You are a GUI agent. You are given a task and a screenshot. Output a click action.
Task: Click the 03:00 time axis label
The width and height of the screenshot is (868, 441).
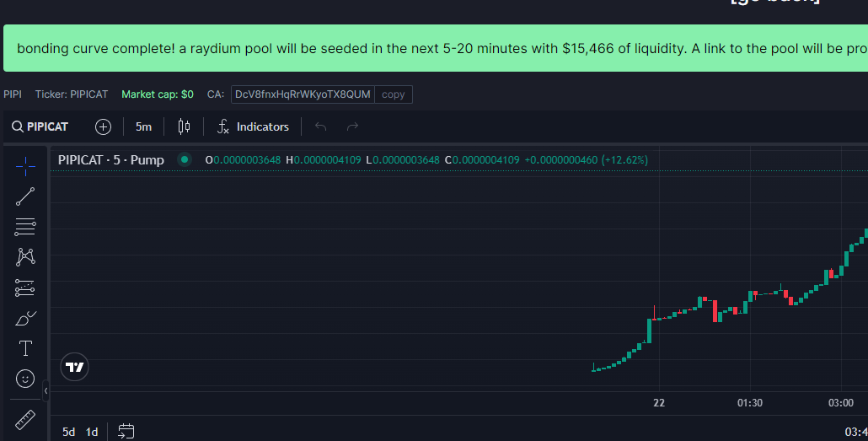[x=840, y=403]
